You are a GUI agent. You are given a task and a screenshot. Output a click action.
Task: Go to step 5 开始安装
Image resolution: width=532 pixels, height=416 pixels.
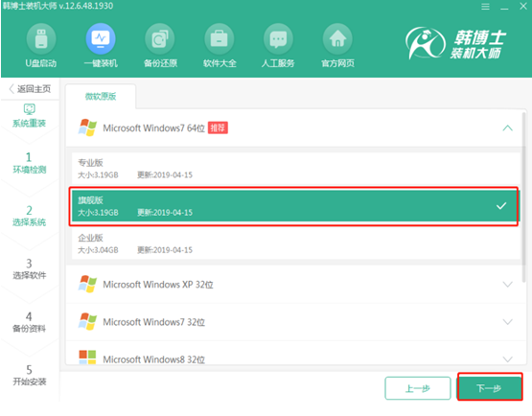click(x=29, y=376)
